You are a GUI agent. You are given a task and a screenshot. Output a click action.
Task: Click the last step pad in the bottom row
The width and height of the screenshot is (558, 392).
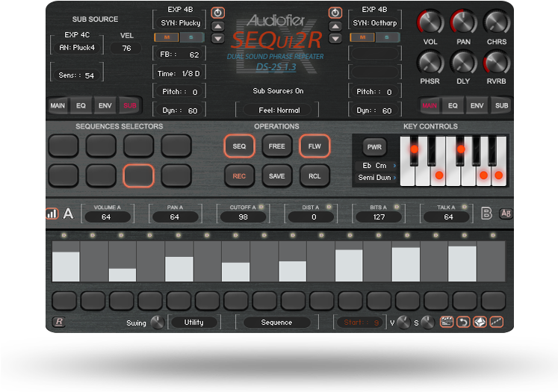click(x=493, y=301)
